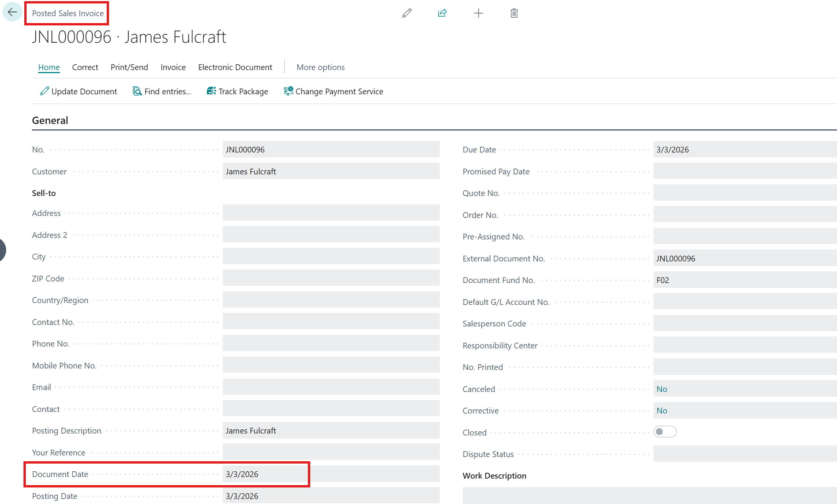Click the plus icon to create new
837x504 pixels.
[478, 13]
